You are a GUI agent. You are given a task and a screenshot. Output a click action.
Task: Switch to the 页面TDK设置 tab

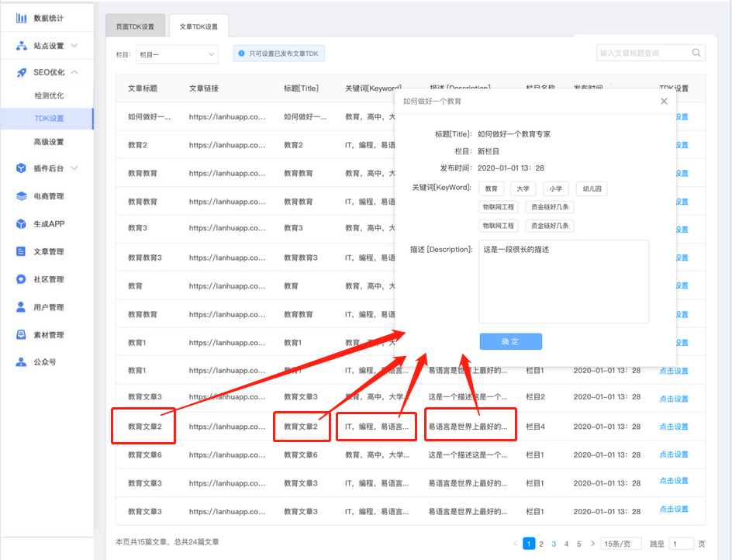pos(135,26)
